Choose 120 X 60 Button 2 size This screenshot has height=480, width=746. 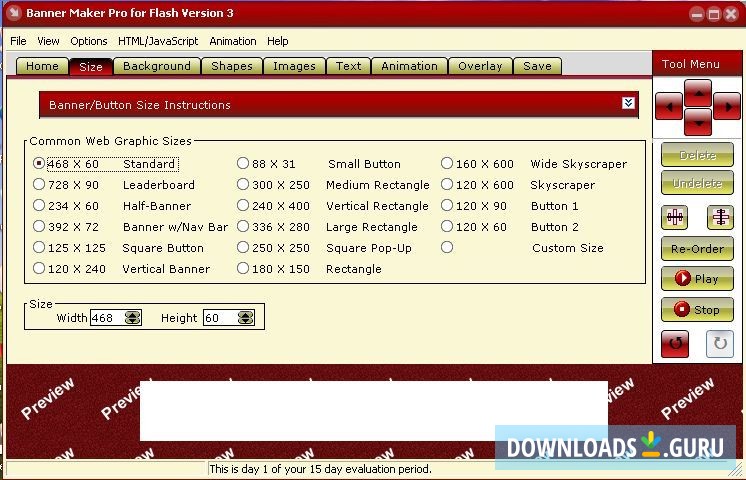(x=510, y=226)
